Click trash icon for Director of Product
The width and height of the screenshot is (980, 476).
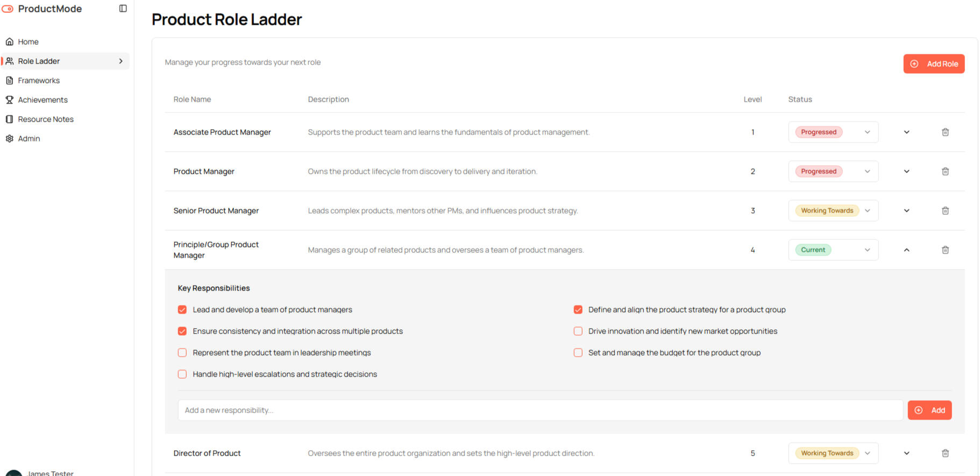click(x=945, y=453)
